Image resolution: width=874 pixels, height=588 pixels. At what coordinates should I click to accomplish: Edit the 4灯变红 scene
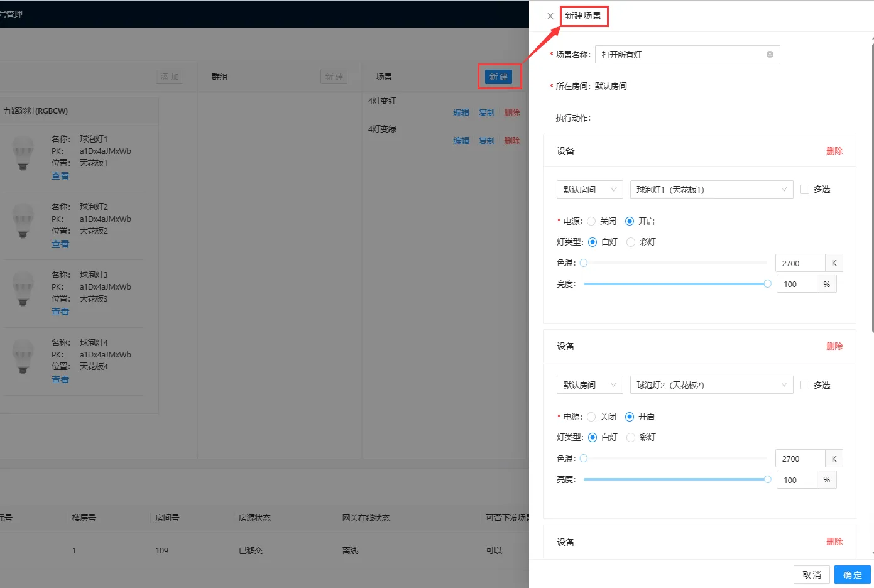coord(461,112)
